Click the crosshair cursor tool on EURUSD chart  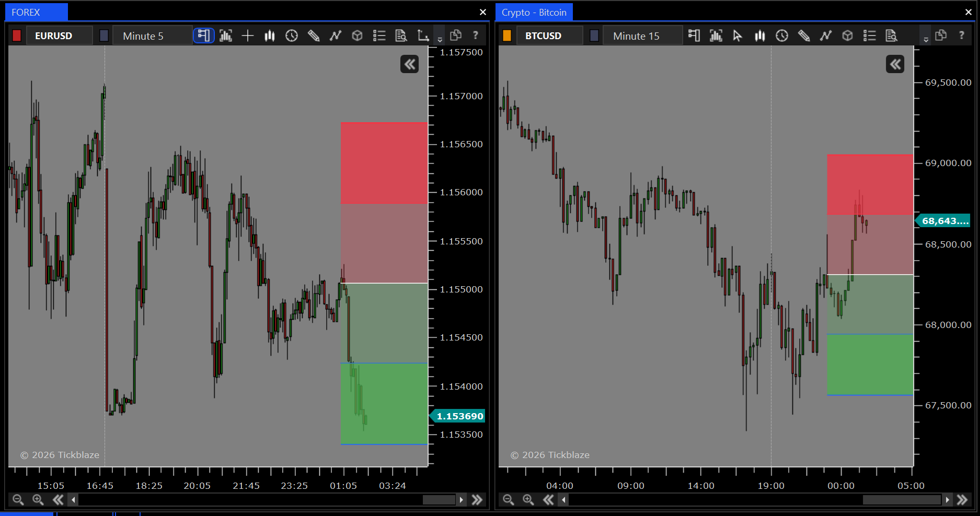248,36
